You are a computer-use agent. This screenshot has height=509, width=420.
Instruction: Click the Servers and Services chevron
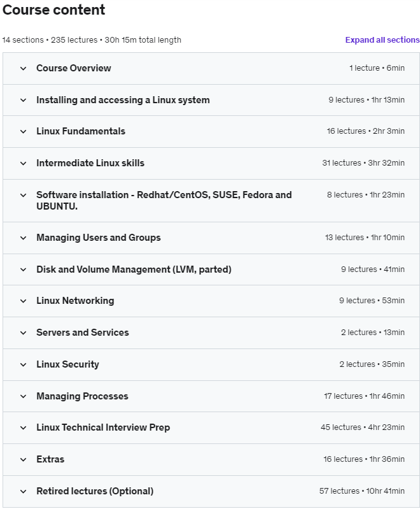tap(24, 333)
